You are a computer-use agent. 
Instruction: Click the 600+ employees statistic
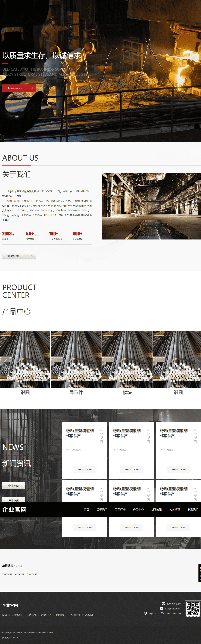click(79, 235)
